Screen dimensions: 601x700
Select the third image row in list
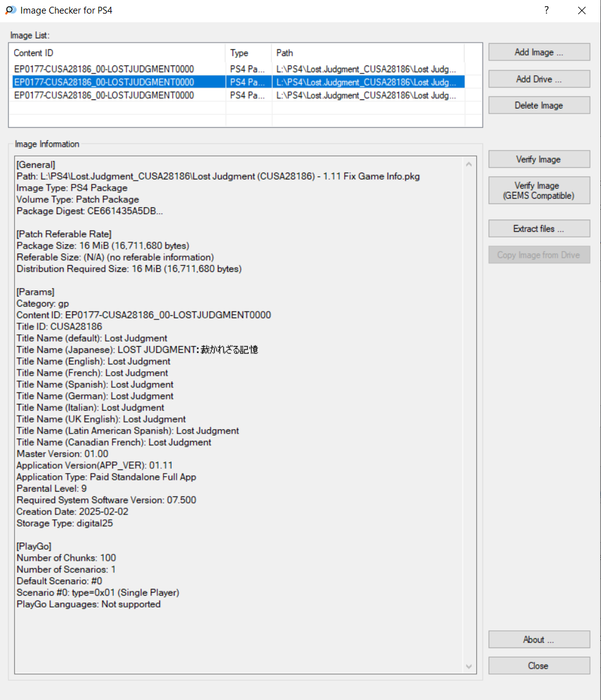tap(238, 95)
